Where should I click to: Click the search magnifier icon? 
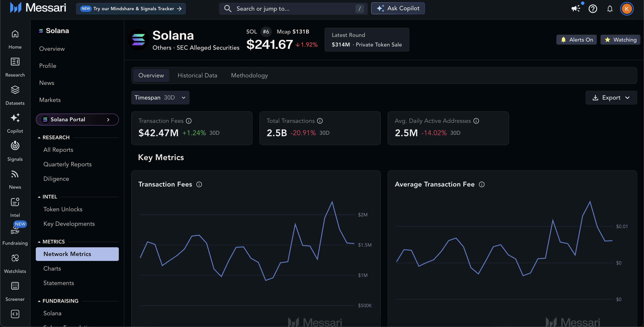227,9
